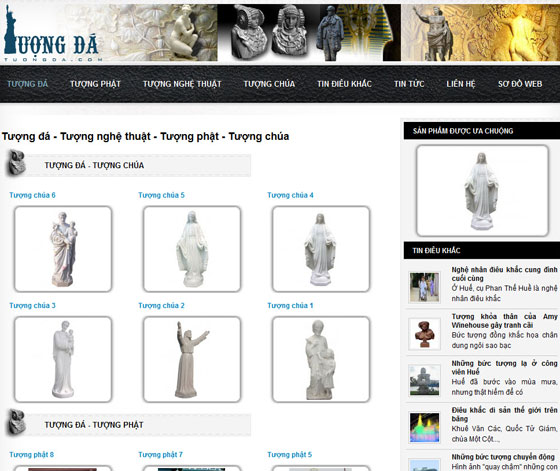Click the Tượng Đá - Tượng Phật section heading
This screenshot has width=560, height=471.
click(x=94, y=425)
